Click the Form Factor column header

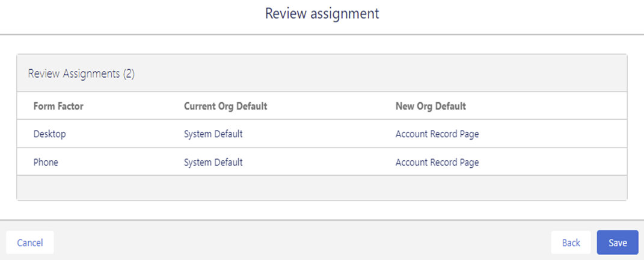tap(58, 106)
